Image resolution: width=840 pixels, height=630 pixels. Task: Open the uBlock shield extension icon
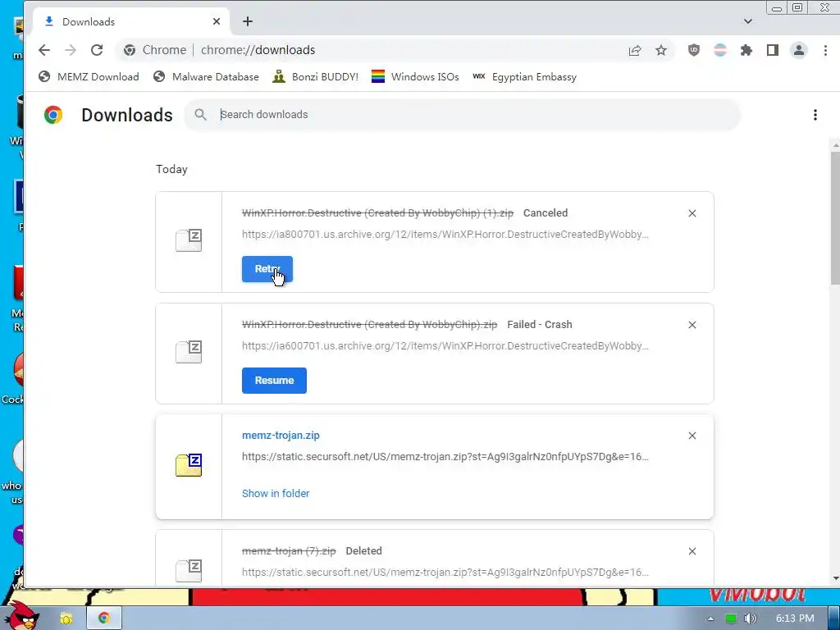[x=694, y=50]
